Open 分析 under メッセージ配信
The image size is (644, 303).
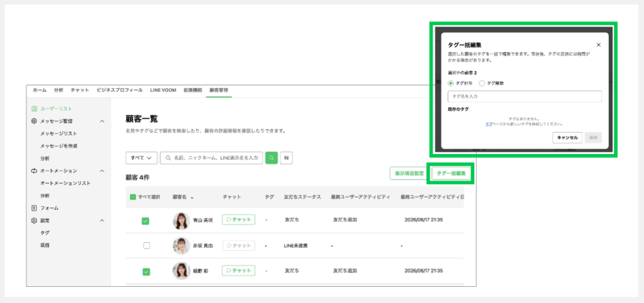[x=45, y=158]
